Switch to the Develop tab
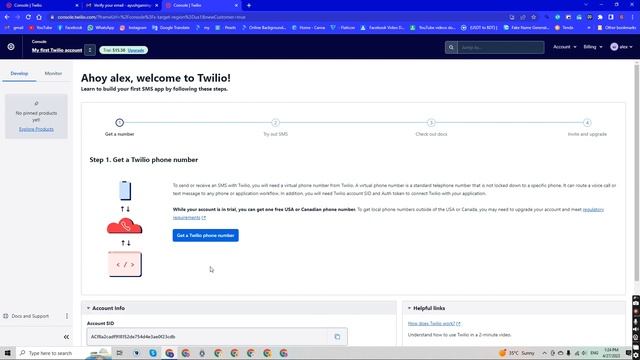640x360 pixels. (x=19, y=73)
